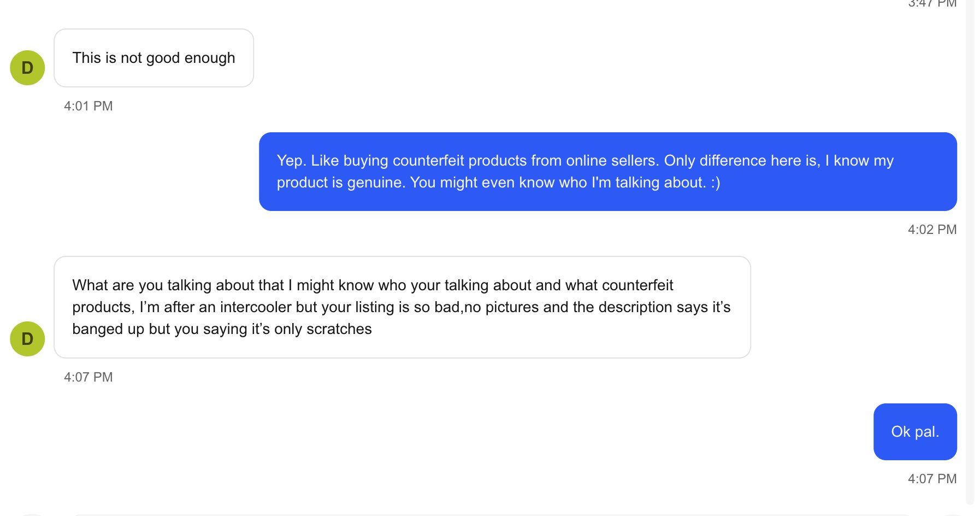Screen dimensions: 980x516
Task: Click the 4:01 PM timestamp
Action: coord(88,106)
